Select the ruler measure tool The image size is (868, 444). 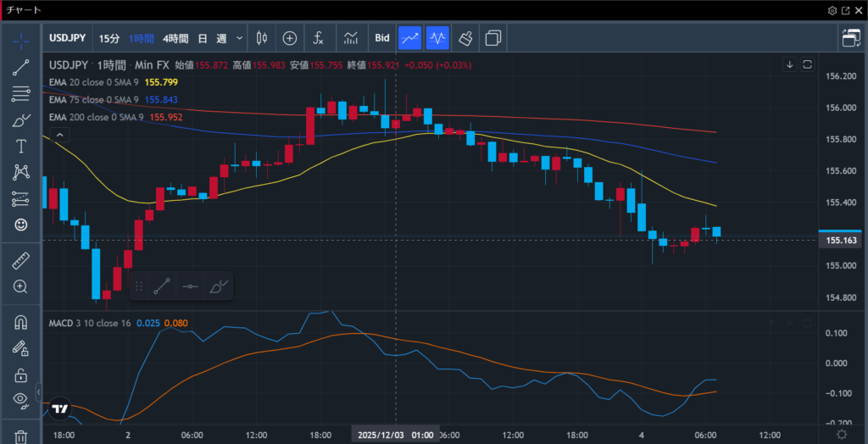click(x=21, y=260)
